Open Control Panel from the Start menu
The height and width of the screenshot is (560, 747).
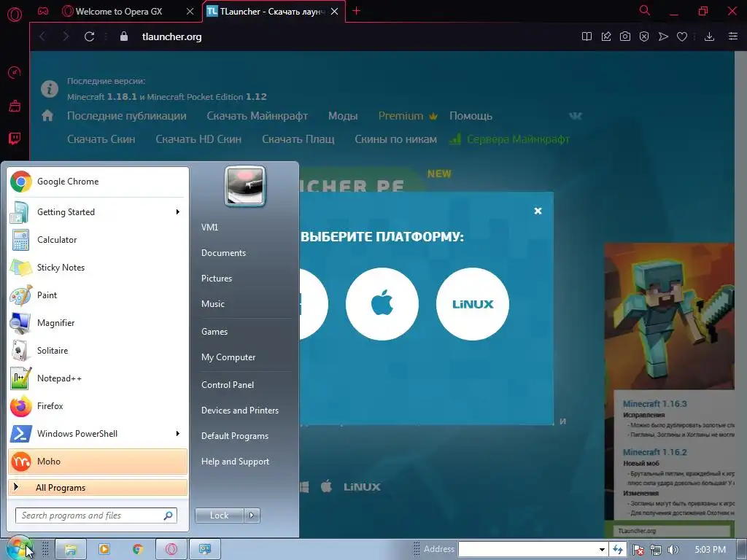click(x=228, y=385)
